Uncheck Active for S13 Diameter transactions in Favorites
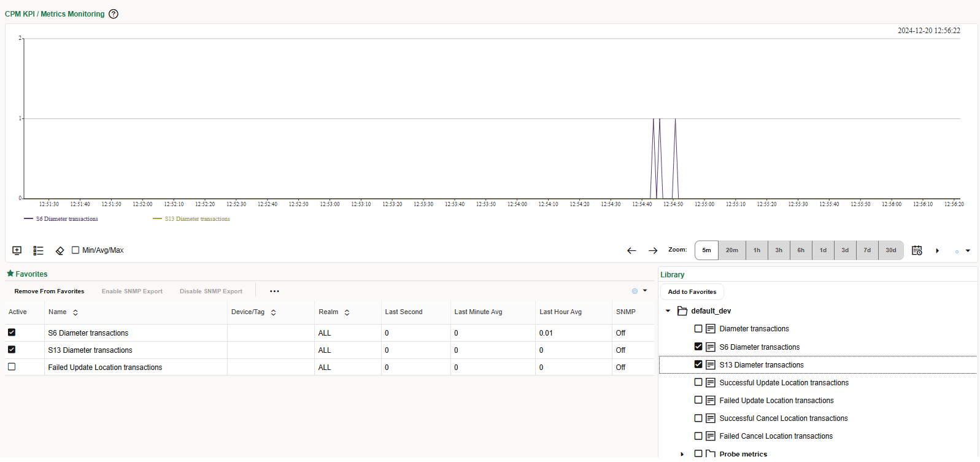The width and height of the screenshot is (980, 462). click(x=12, y=350)
